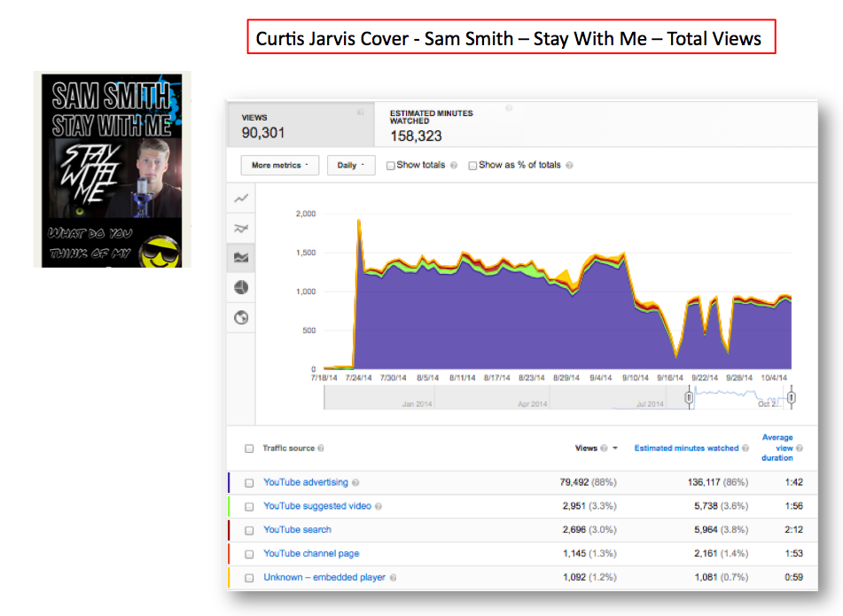
Task: Switch to the pie chart view icon
Action: click(x=241, y=287)
